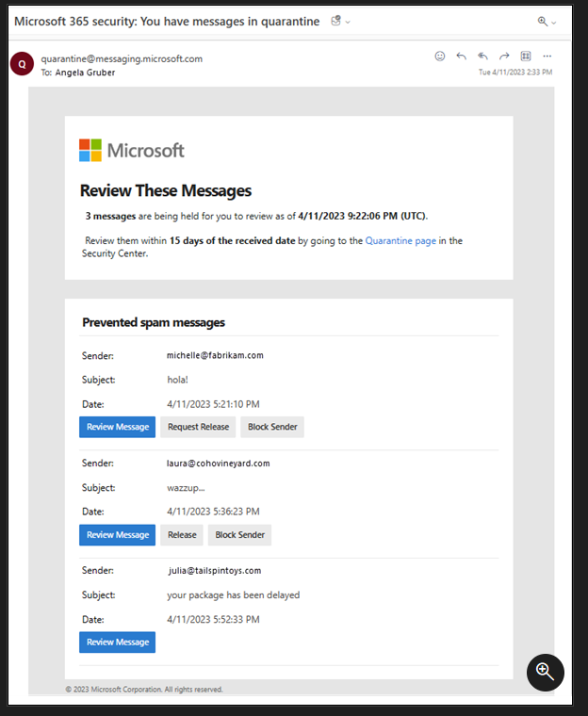Click date 4/11/2023 5:21:10 PM

(x=213, y=404)
